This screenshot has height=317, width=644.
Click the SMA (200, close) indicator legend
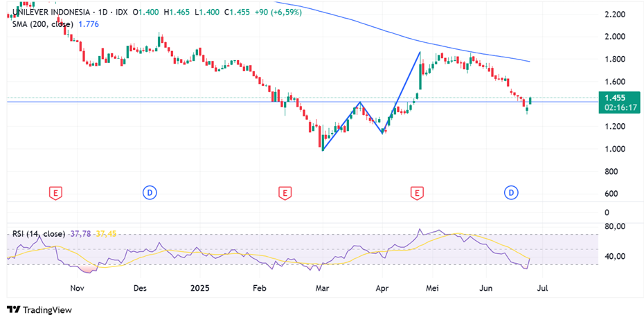tap(44, 24)
